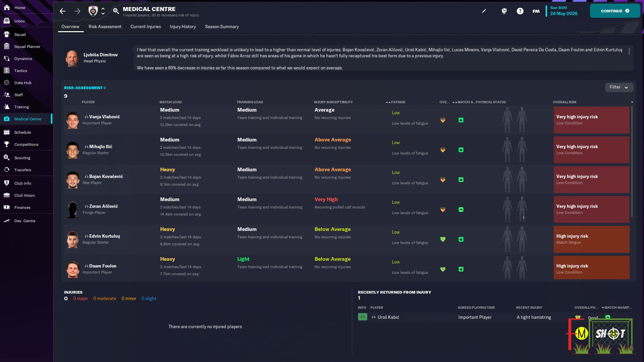Image resolution: width=644 pixels, height=362 pixels.
Task: Click the '0 slight' injuries count
Action: 149,298
